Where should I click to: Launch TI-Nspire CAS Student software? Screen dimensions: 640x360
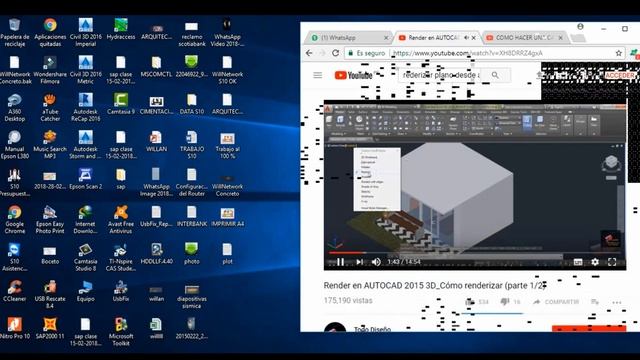pyautogui.click(x=121, y=257)
